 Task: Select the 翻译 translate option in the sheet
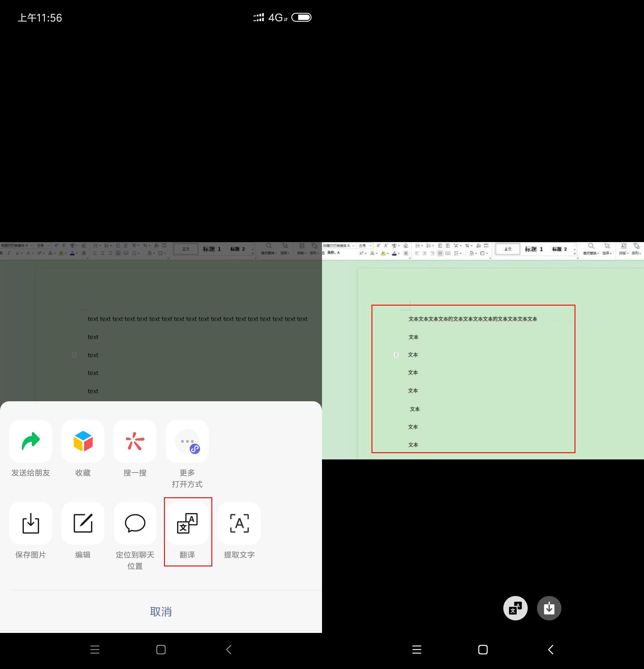pyautogui.click(x=187, y=523)
